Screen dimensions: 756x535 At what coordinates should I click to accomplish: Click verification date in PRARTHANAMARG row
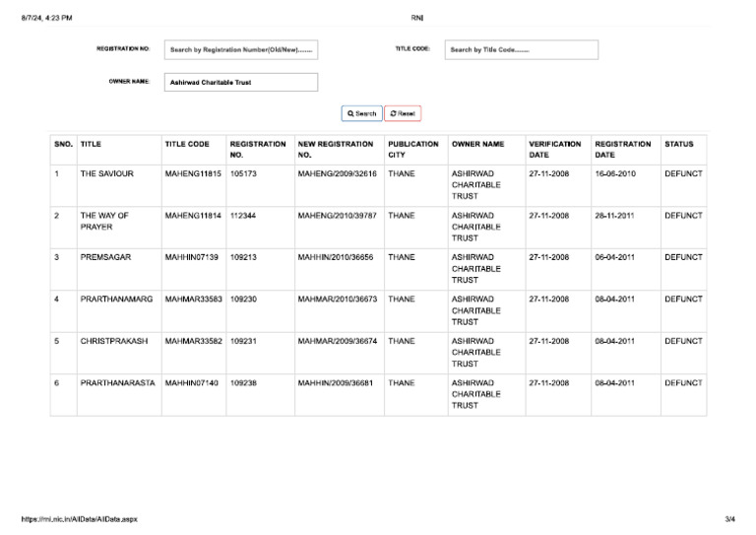[x=548, y=300]
